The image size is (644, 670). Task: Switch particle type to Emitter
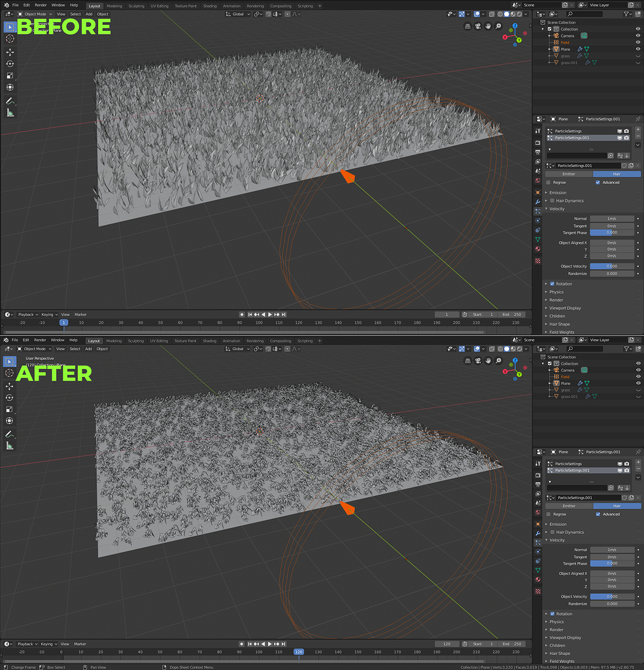(568, 174)
